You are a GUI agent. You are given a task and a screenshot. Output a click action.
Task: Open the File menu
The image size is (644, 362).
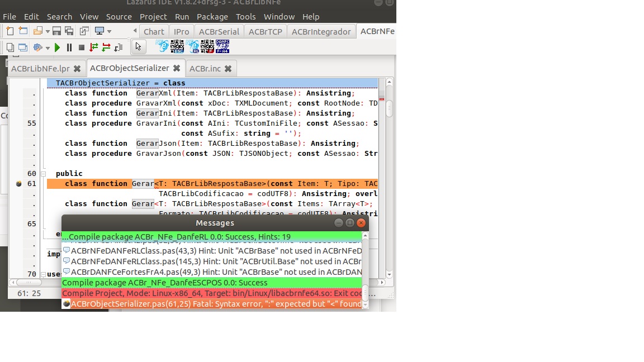[10, 17]
